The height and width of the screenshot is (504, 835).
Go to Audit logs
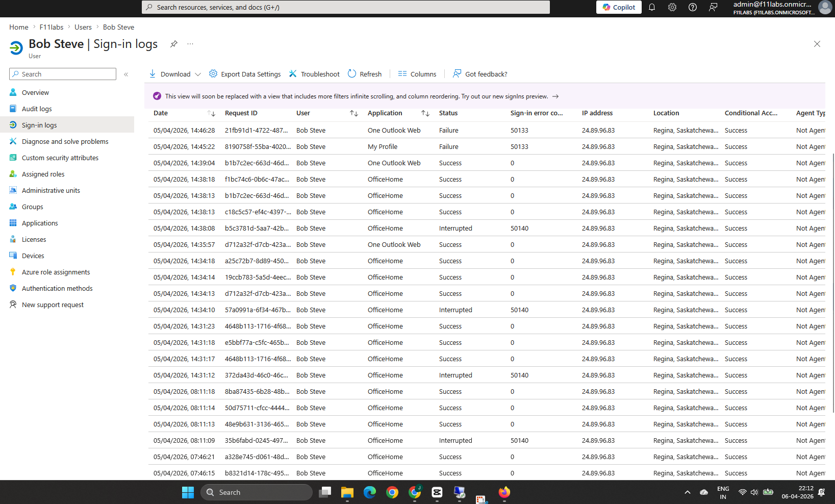pyautogui.click(x=36, y=109)
